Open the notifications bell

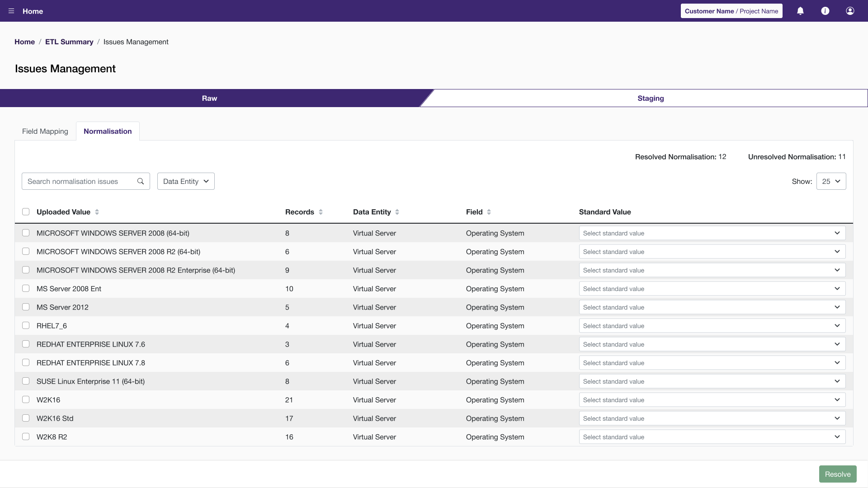(x=800, y=11)
